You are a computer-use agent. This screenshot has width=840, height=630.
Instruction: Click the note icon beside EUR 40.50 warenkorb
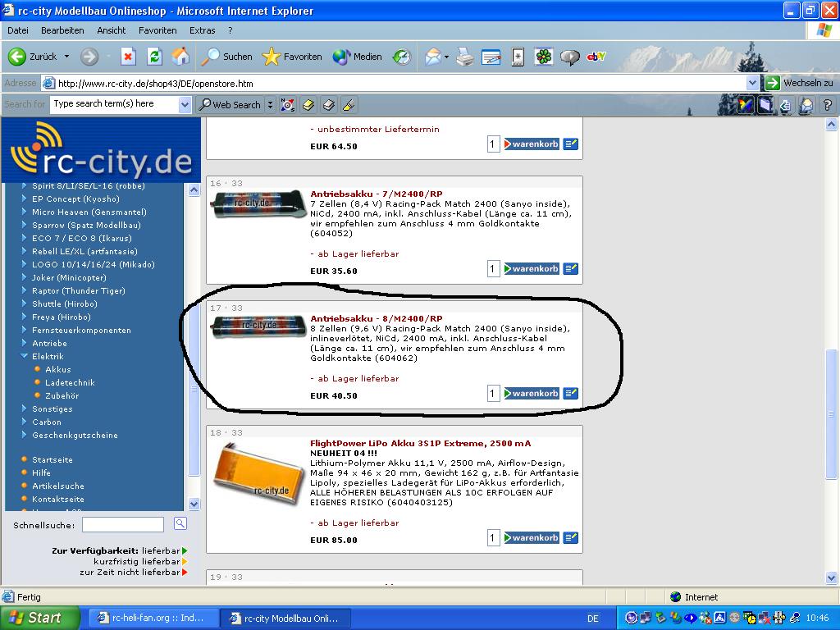(571, 393)
